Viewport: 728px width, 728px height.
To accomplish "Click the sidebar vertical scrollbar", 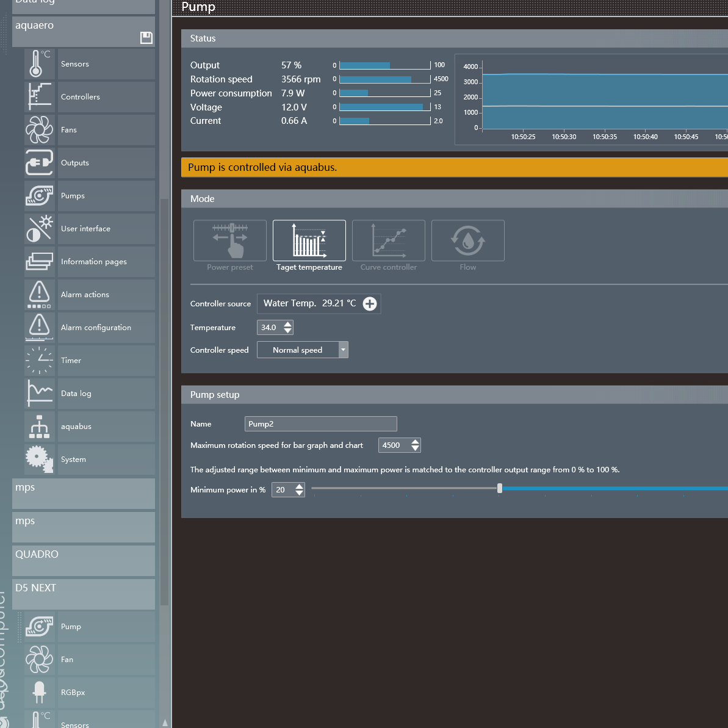I will (x=164, y=402).
